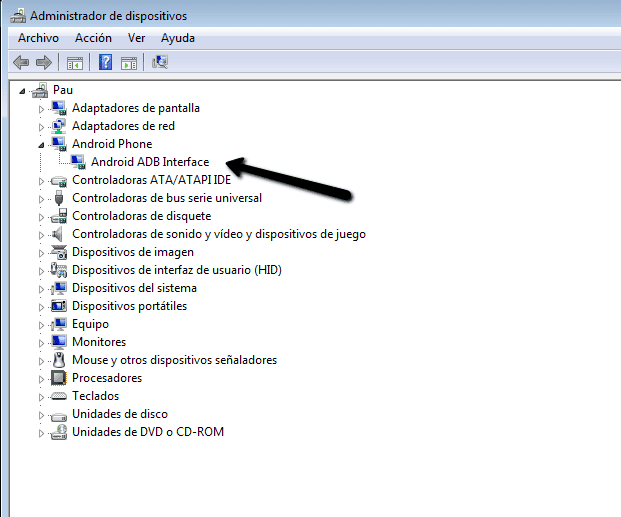Click the Android Phone category icon

(x=59, y=144)
